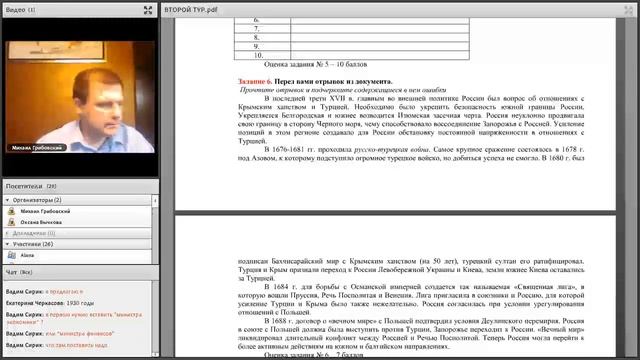Click Вадим Сирик's 'министра финансов' chat message
Viewport: 640px width, 360px height.
pos(60,333)
